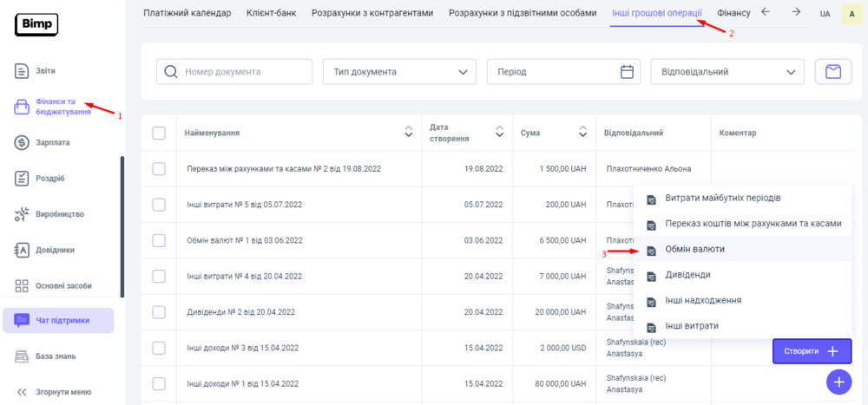Open calendar icon in Період field
This screenshot has width=868, height=405.
tap(628, 72)
